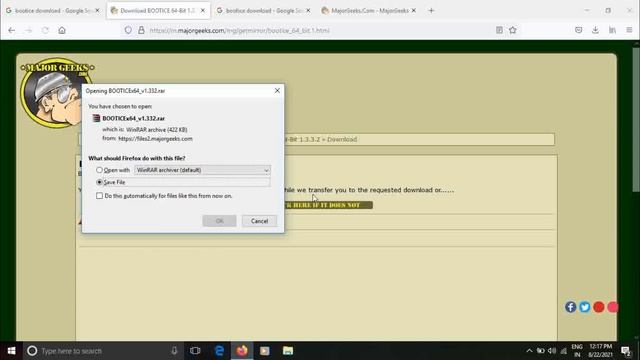This screenshot has height=360, width=640.
Task: Click the network icon in system tray
Action: point(564,351)
